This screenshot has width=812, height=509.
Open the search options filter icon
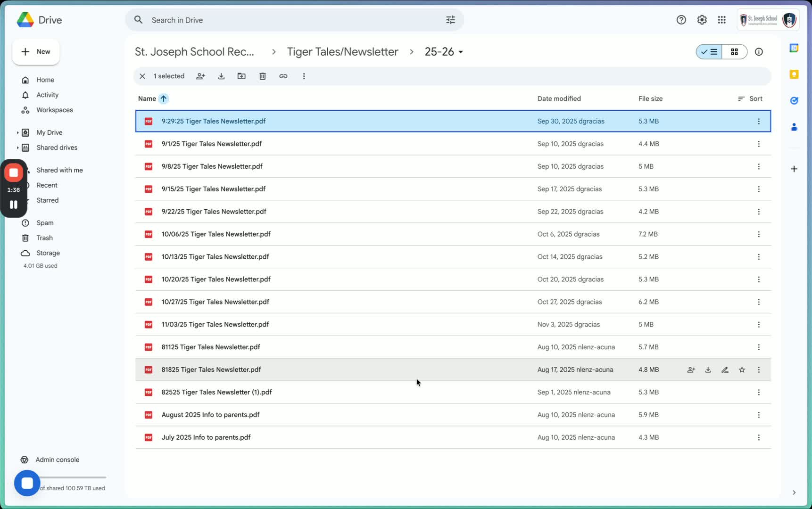coord(450,20)
